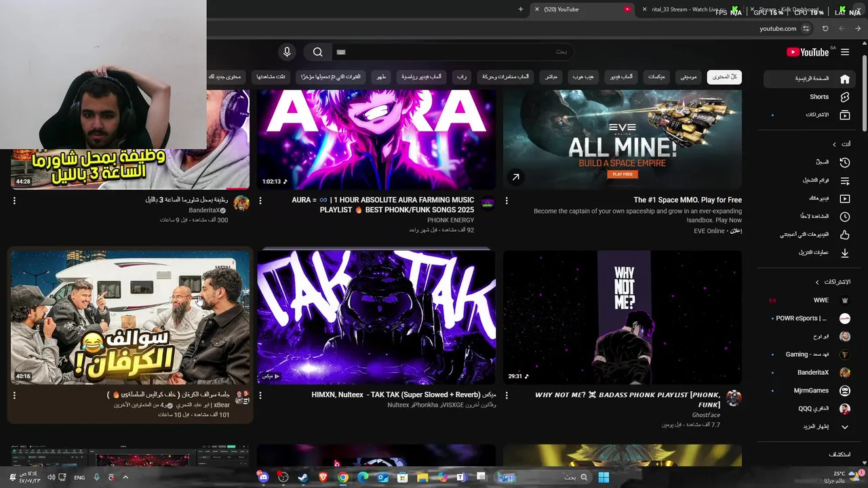This screenshot has height=488, width=868.
Task: Select the راب filter chip
Action: tap(462, 77)
